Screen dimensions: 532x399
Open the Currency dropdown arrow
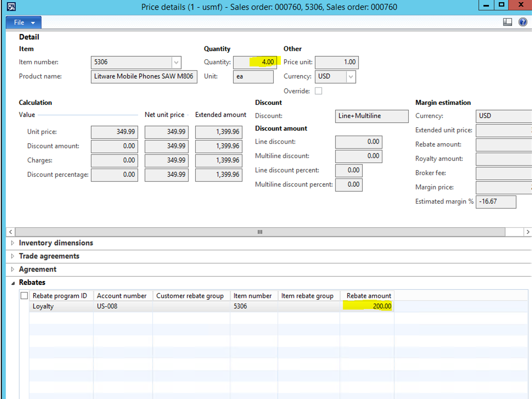point(350,77)
